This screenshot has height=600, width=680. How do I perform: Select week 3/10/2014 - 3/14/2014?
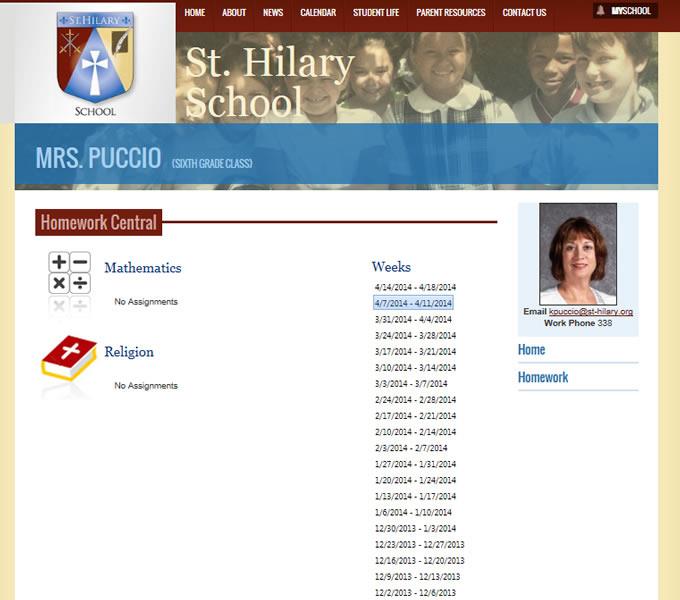[415, 367]
